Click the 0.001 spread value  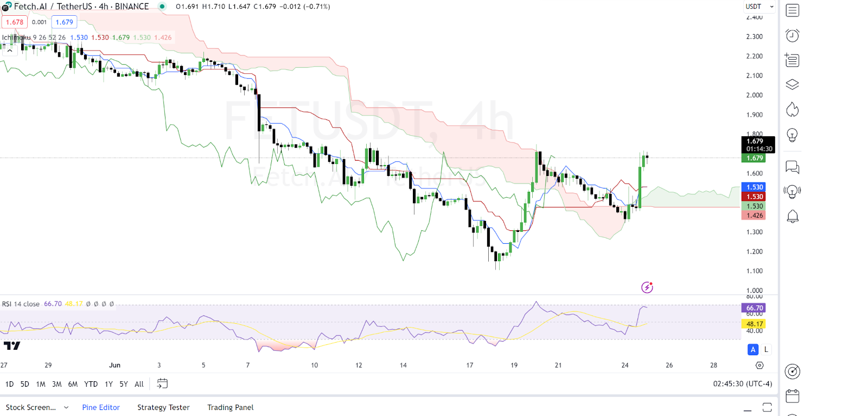(x=39, y=22)
